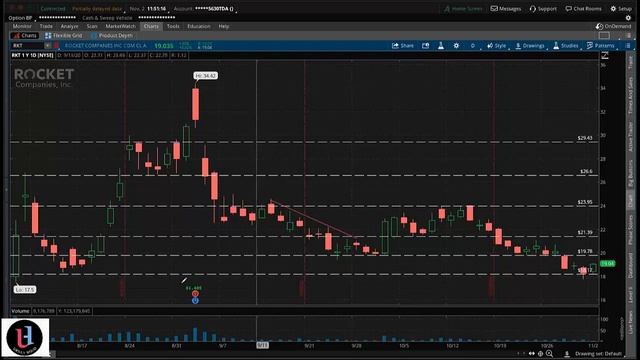Screen dimensions: 640x360
Task: Click the red earnings marker below the chart
Action: point(195,294)
